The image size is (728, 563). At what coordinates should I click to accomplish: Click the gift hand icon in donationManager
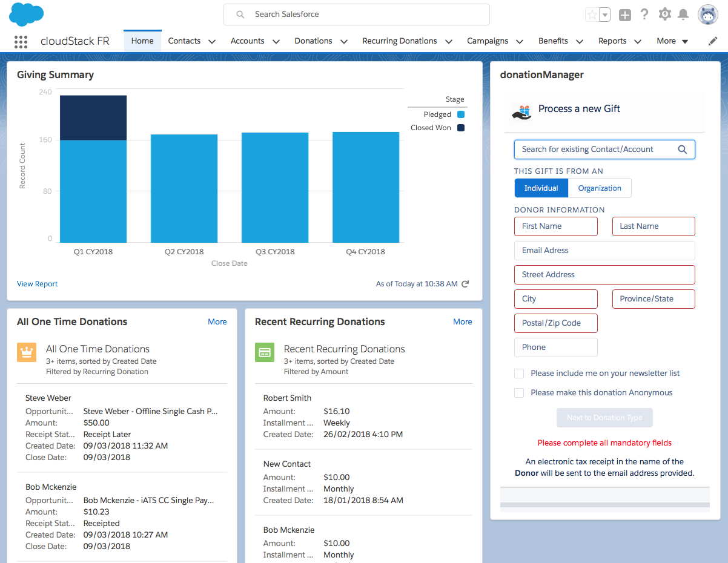pyautogui.click(x=521, y=111)
